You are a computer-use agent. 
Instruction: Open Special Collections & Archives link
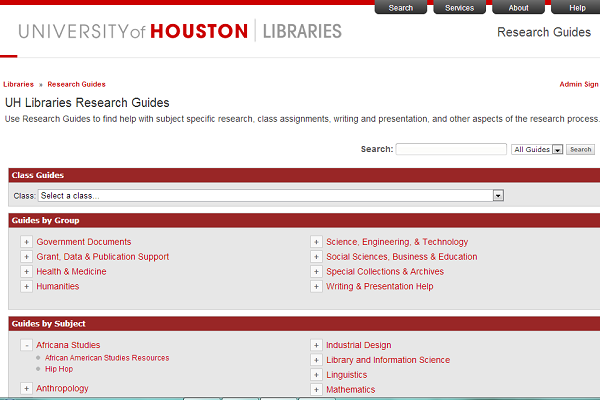point(385,271)
